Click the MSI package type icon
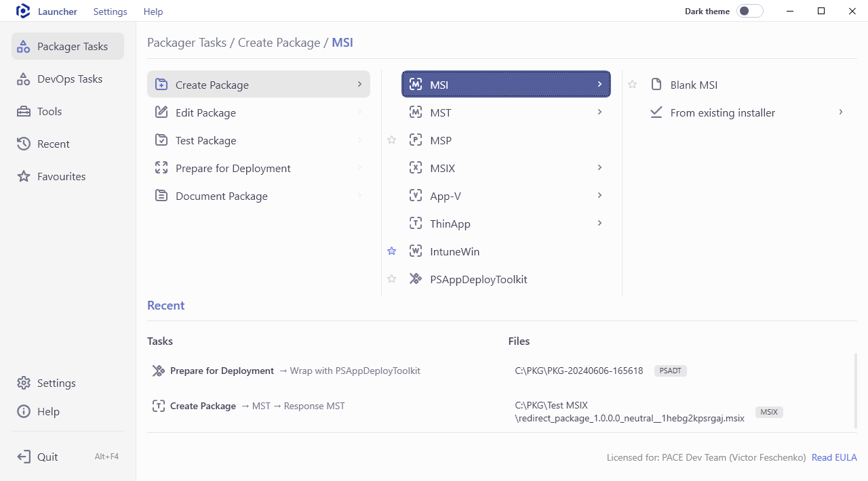Image resolution: width=868 pixels, height=481 pixels. pyautogui.click(x=416, y=85)
